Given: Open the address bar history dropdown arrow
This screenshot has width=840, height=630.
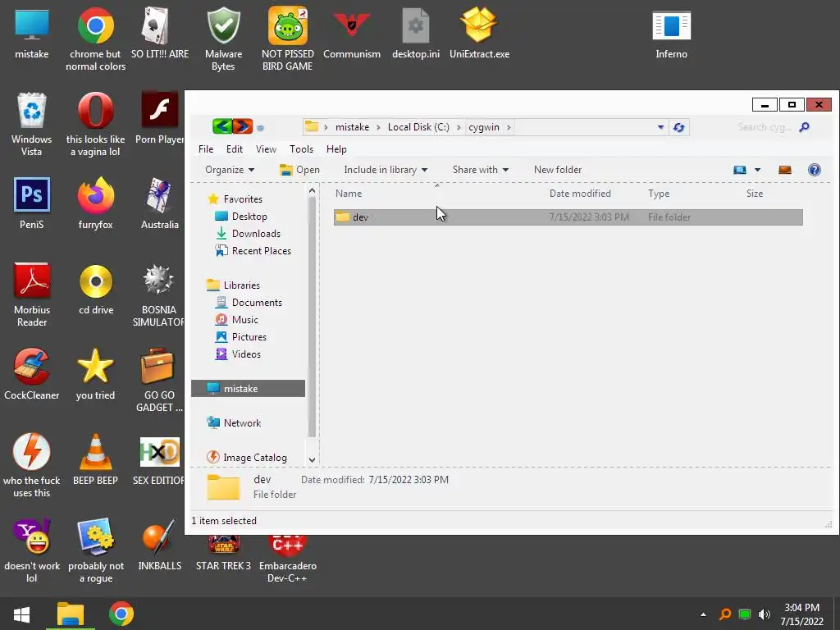Looking at the screenshot, I should click(x=660, y=127).
